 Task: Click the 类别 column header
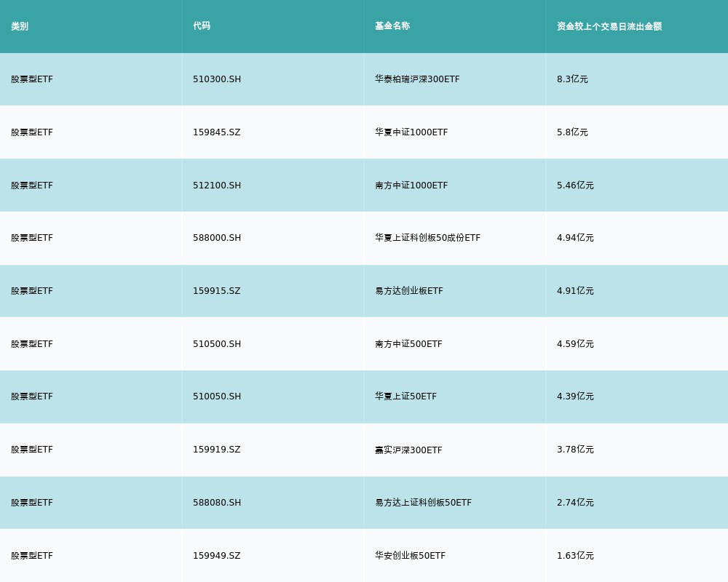[x=20, y=26]
